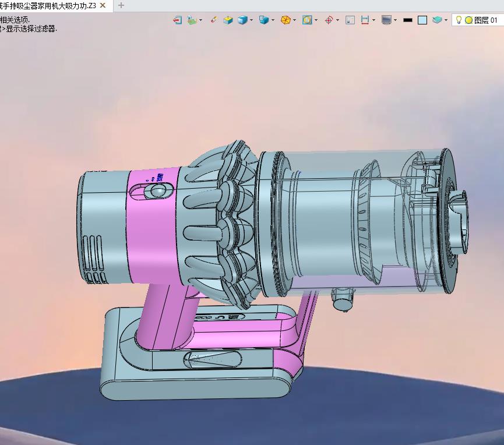Expand the view orientation dropdown arrow

[273, 20]
